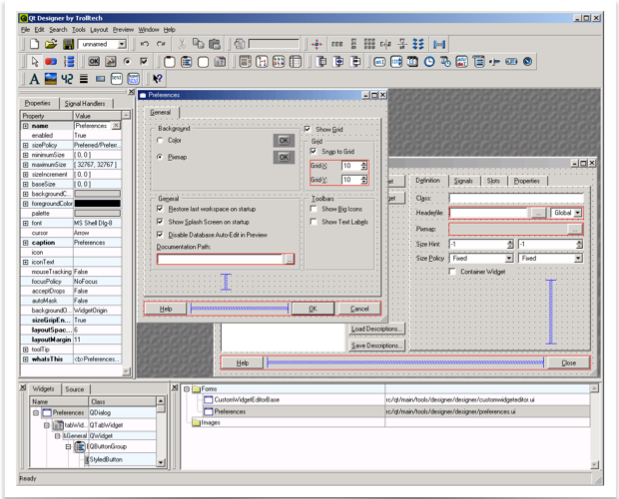Select the Pointer arrow tool
Viewport: 619px width, 499px height.
point(34,61)
